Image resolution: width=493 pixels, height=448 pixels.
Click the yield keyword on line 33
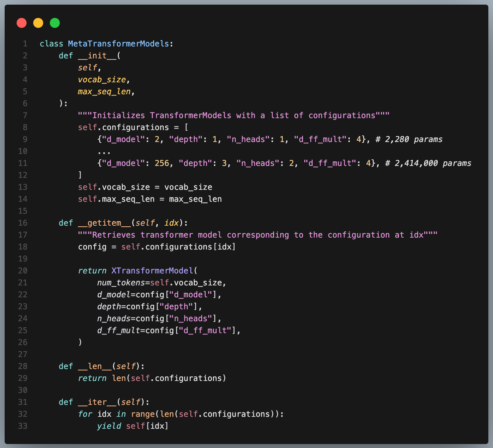tap(109, 426)
